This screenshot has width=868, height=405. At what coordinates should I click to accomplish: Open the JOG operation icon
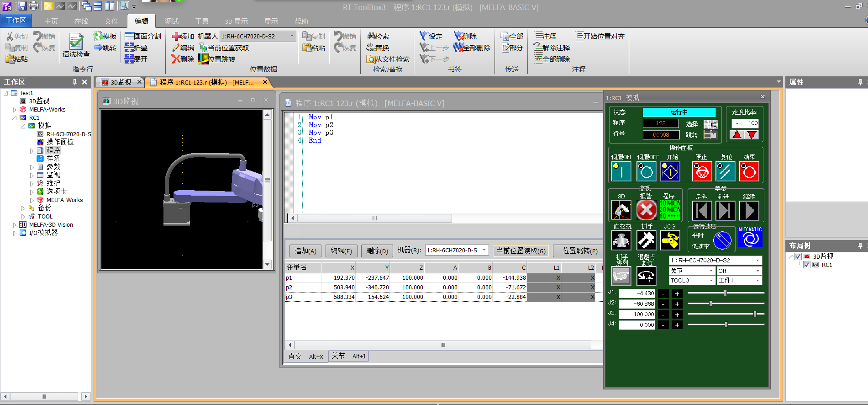click(x=670, y=240)
